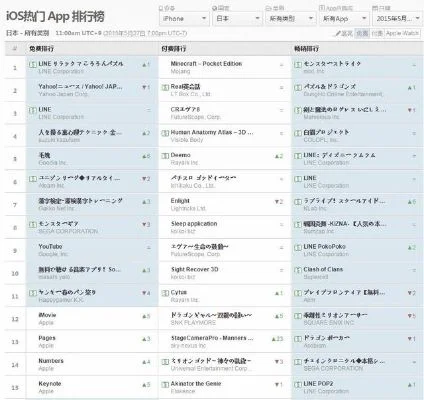Screen dimensions: 424x400
Task: Open Enlight app in paid ranking
Action: click(180, 201)
